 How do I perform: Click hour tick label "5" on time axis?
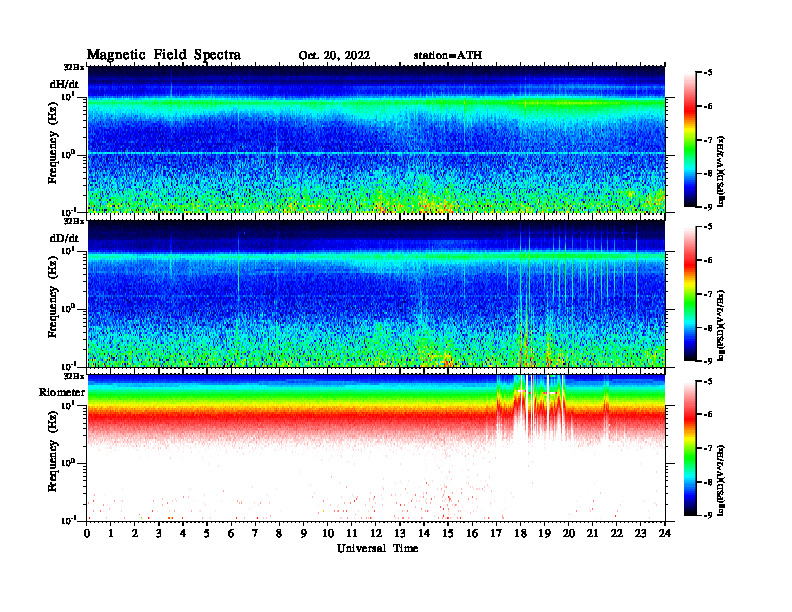pyautogui.click(x=207, y=534)
